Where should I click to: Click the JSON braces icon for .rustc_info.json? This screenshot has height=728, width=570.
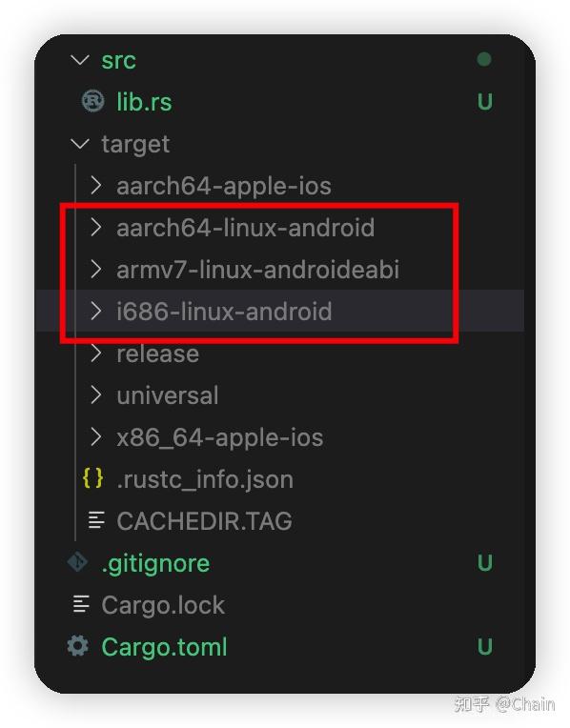coord(92,478)
